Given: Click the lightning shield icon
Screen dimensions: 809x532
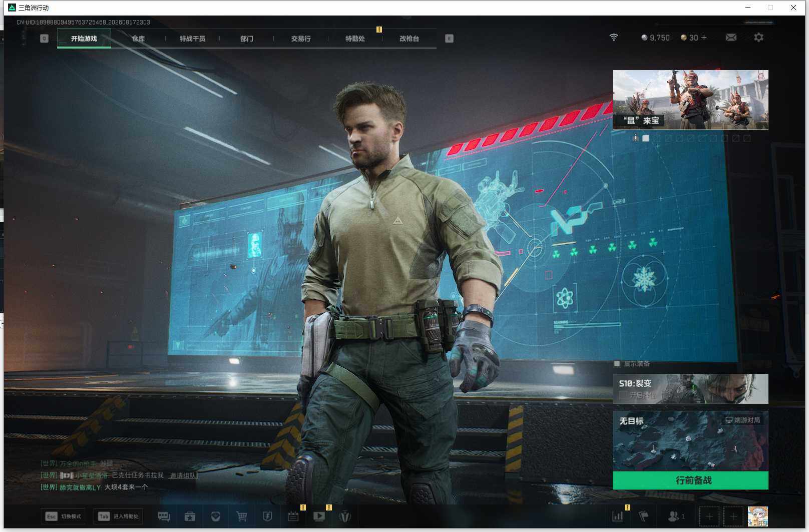Looking at the screenshot, I should (267, 516).
